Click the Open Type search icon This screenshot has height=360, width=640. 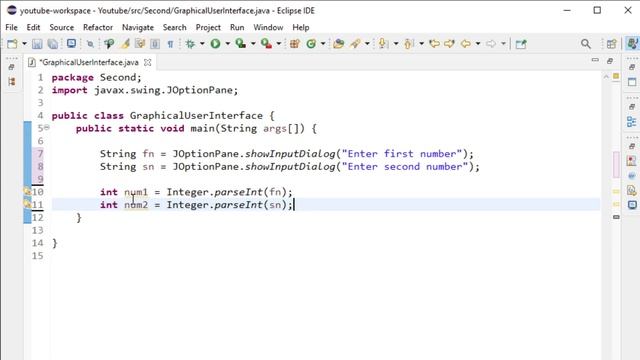[109, 44]
